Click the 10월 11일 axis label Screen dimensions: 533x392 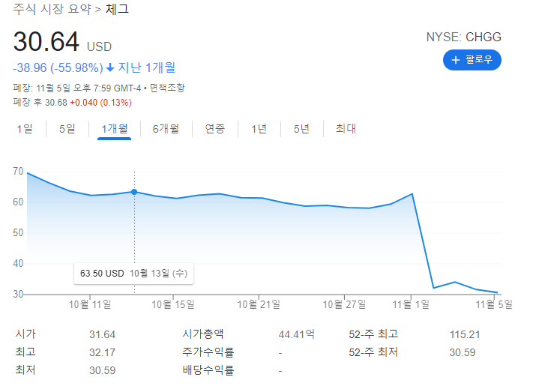90,304
